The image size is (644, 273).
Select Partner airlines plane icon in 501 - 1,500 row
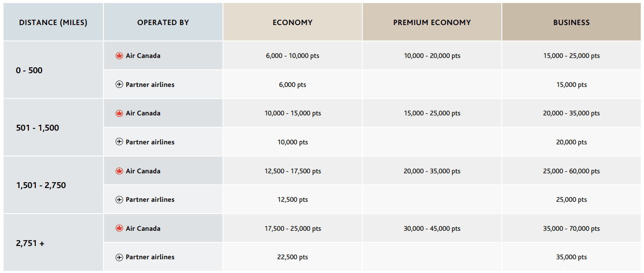[x=119, y=142]
